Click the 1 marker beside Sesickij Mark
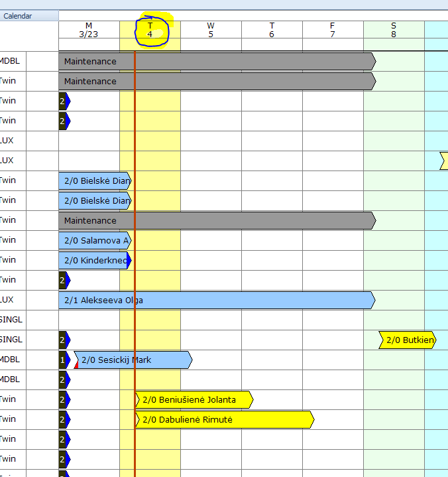This screenshot has height=477, width=448. tap(63, 360)
